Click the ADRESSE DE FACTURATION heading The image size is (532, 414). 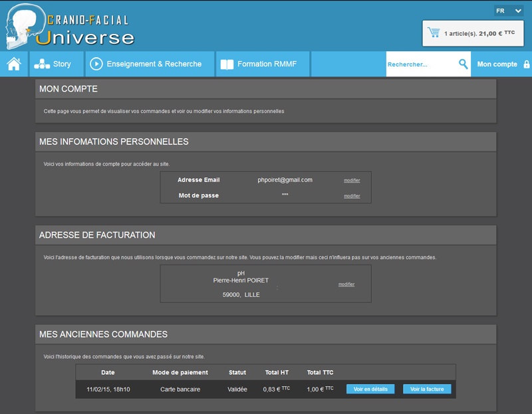(x=97, y=235)
